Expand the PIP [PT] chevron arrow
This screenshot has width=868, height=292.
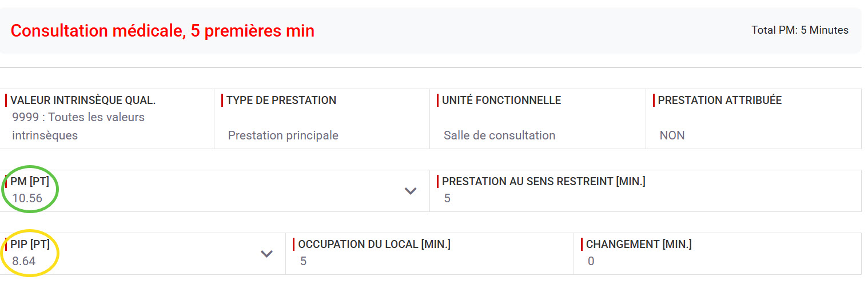(266, 254)
